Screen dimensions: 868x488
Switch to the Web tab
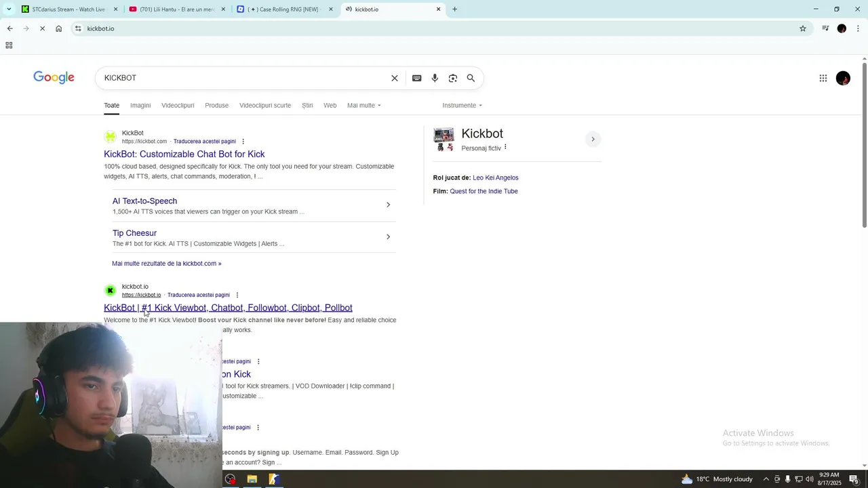point(330,105)
